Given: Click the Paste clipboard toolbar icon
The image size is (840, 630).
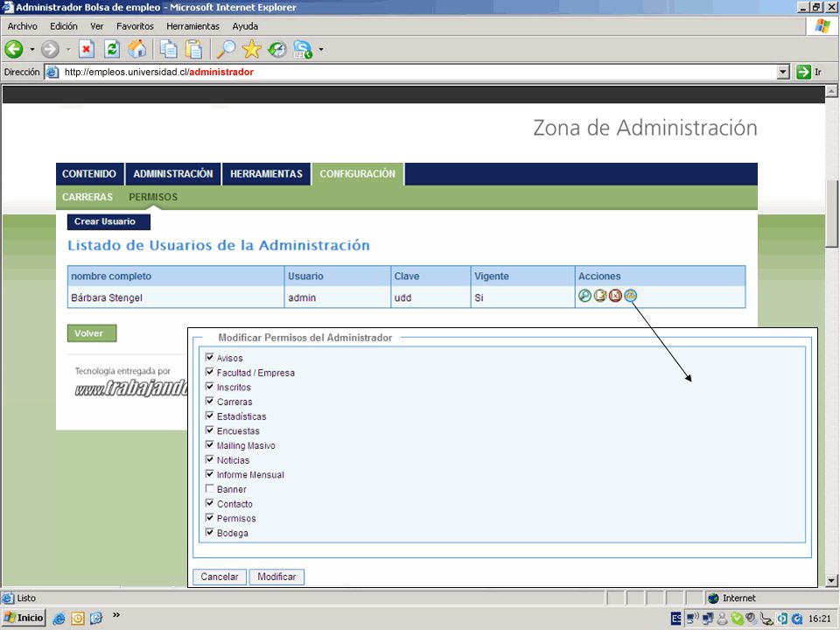Looking at the screenshot, I should [x=193, y=49].
